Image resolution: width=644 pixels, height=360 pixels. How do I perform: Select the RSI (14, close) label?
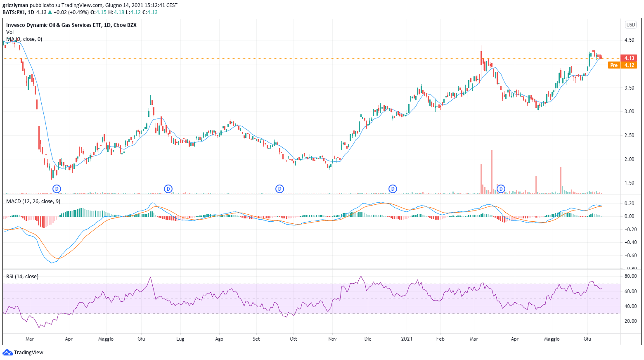pyautogui.click(x=22, y=277)
